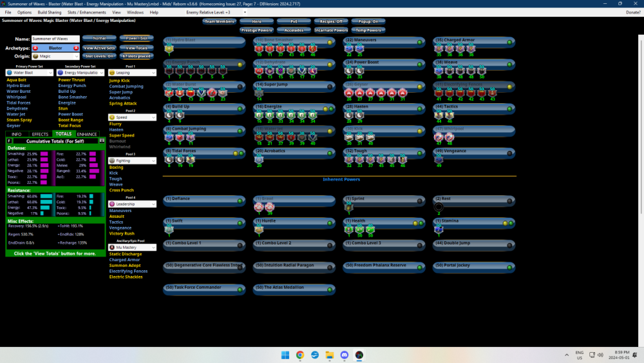Image resolution: width=644 pixels, height=363 pixels.
Task: Click the enhancement slot under Vengeance power
Action: click(439, 159)
